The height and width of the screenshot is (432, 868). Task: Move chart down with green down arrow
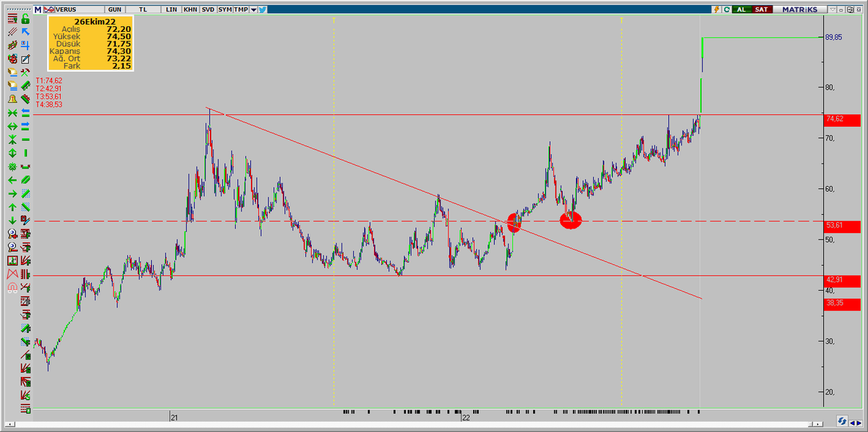12,220
